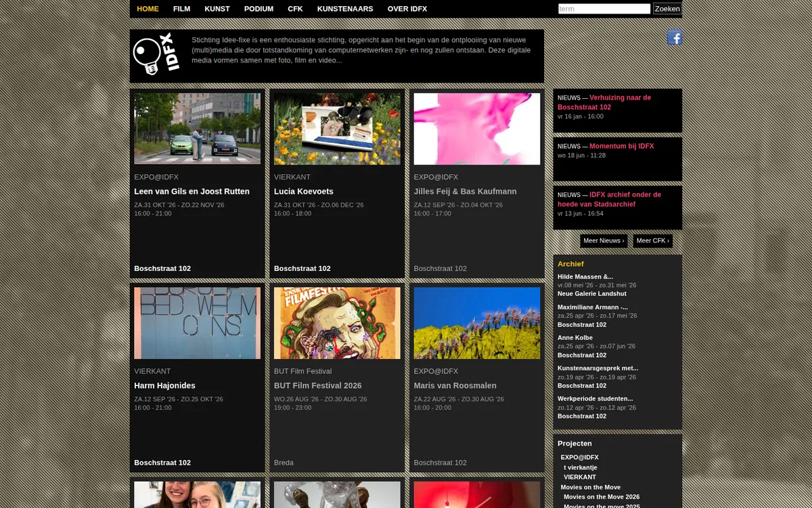812x508 pixels.
Task: Click the Archief heading
Action: (x=570, y=264)
